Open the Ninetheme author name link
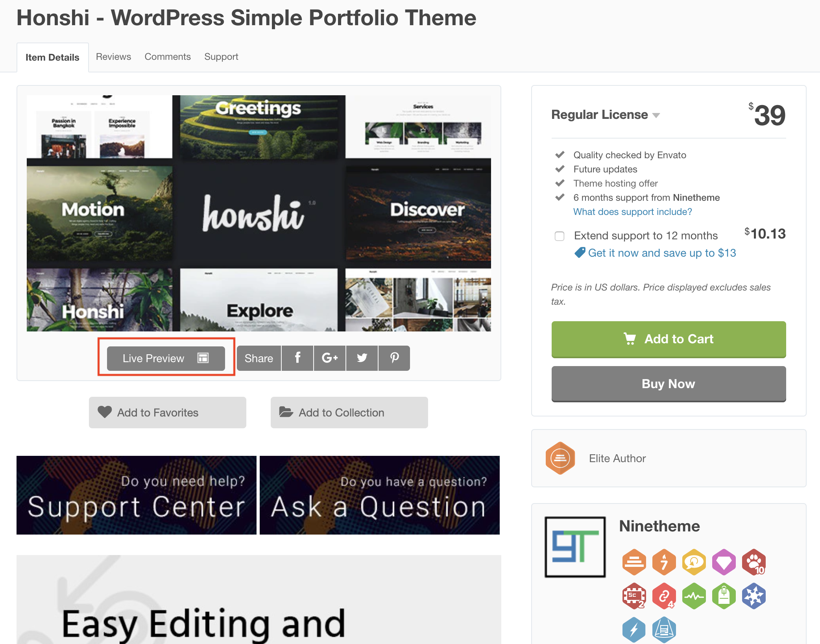 click(659, 526)
